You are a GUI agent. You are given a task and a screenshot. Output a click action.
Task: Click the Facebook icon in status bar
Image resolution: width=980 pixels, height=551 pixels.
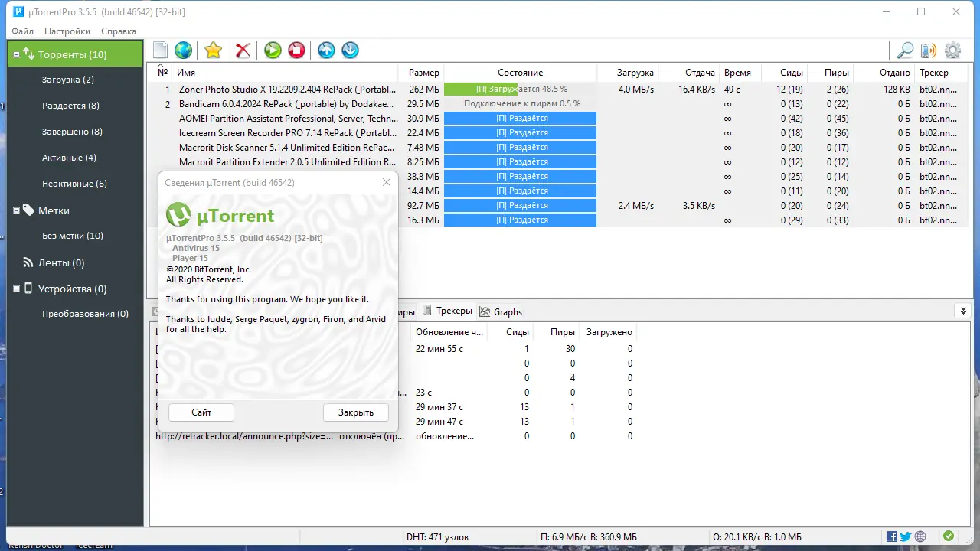[892, 536]
